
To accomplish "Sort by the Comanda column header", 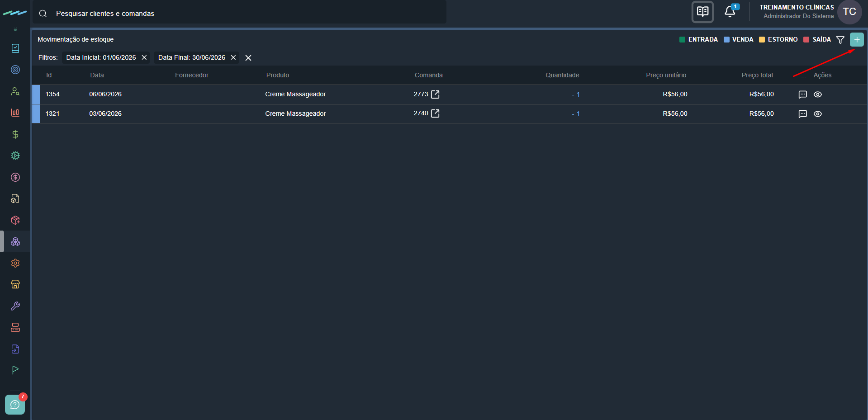I will 429,75.
